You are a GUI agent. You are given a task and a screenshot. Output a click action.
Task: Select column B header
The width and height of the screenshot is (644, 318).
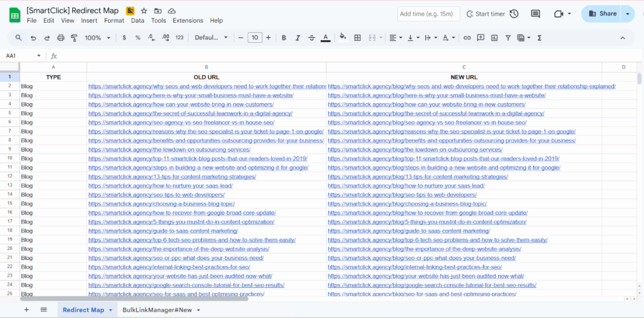click(206, 67)
